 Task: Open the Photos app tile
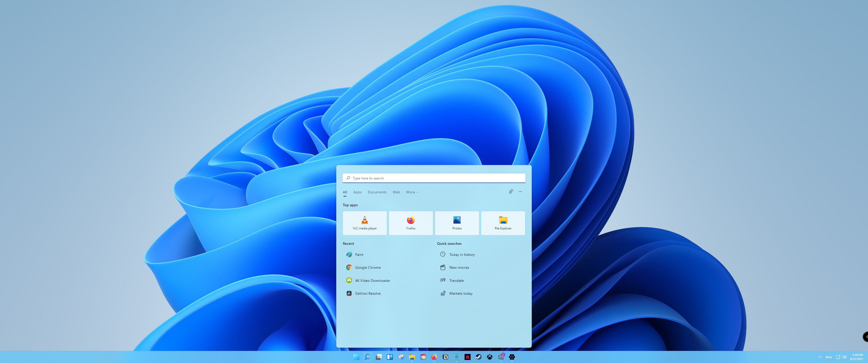coord(456,223)
